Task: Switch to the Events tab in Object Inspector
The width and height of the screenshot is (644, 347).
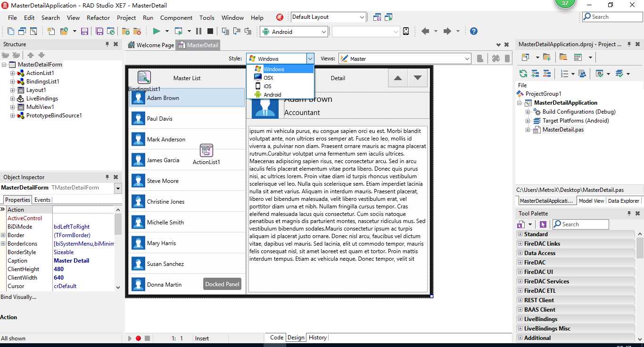Action: tap(42, 200)
